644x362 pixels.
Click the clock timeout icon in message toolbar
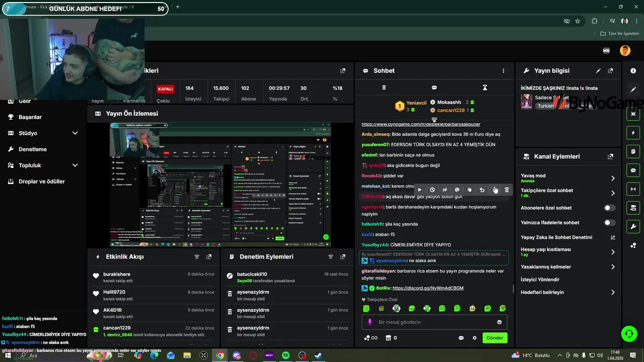432,190
